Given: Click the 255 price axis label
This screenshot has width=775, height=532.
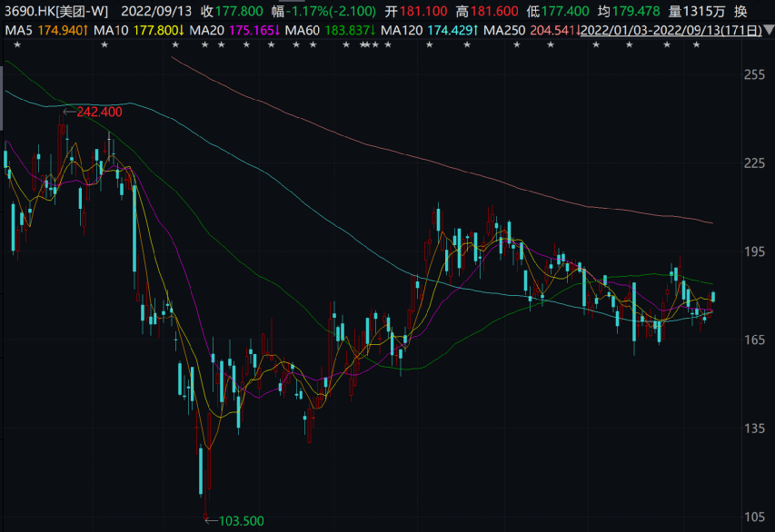Looking at the screenshot, I should [x=754, y=75].
